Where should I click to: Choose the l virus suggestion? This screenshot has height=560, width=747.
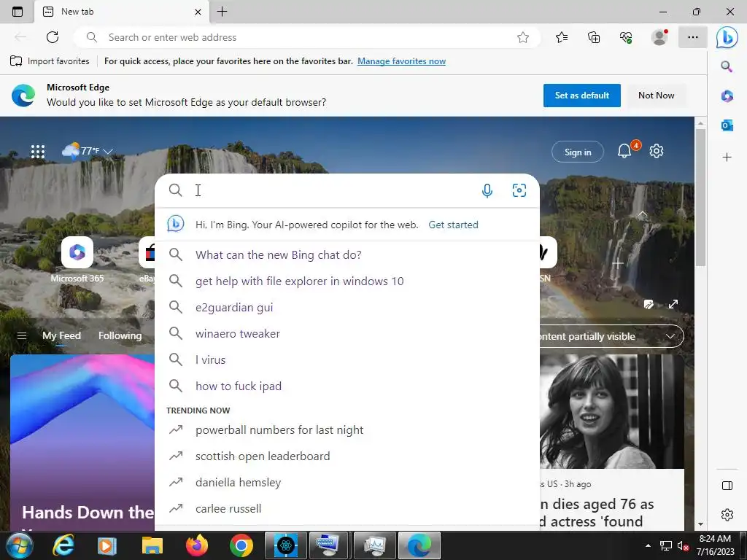(x=347, y=359)
